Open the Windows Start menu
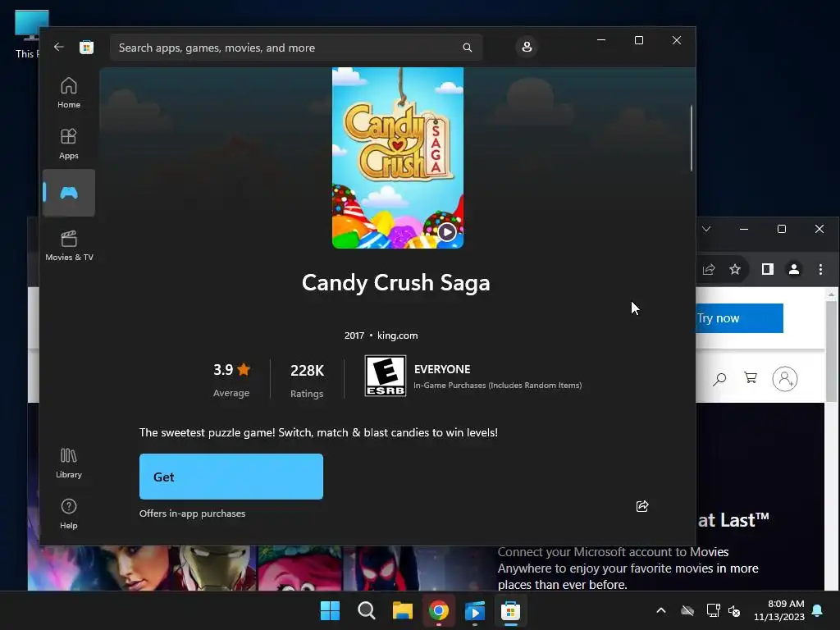Image resolution: width=840 pixels, height=630 pixels. pyautogui.click(x=330, y=610)
